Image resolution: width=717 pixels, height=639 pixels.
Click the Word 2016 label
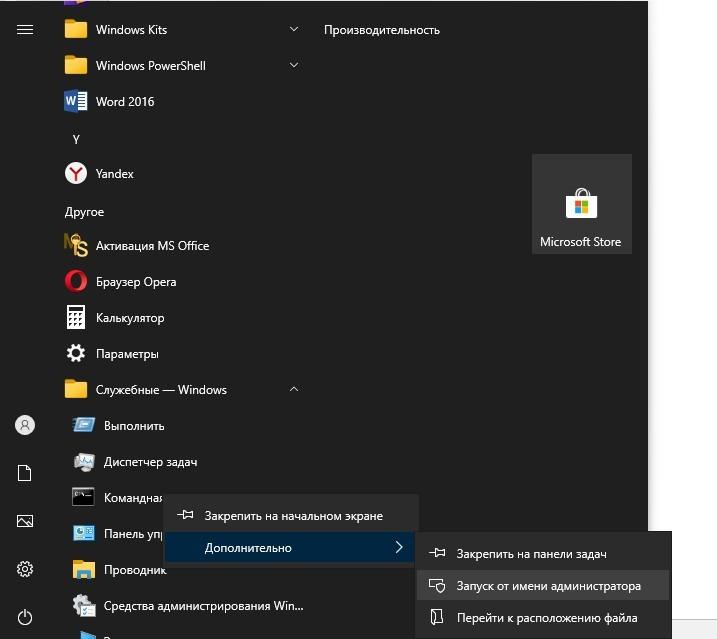coord(125,102)
